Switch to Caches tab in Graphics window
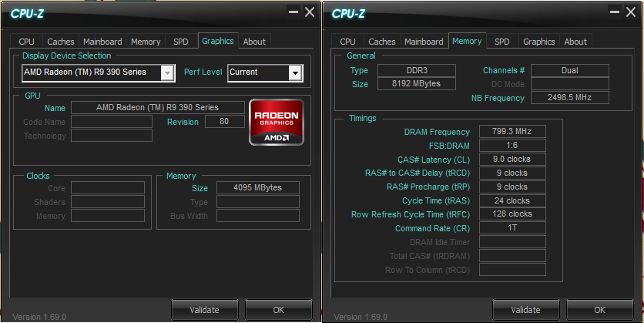 point(61,42)
